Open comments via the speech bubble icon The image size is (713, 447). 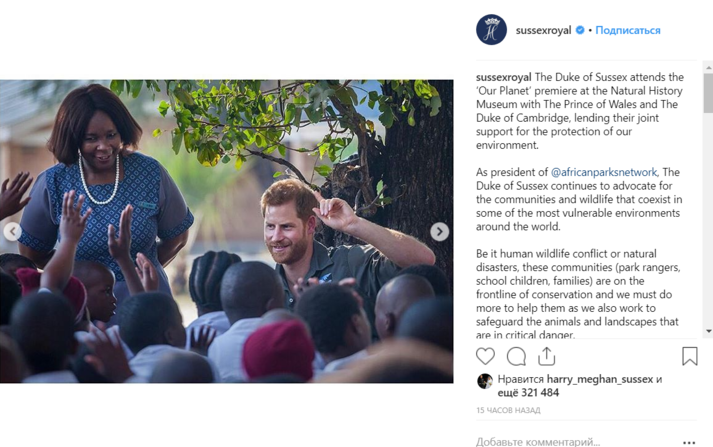(516, 356)
